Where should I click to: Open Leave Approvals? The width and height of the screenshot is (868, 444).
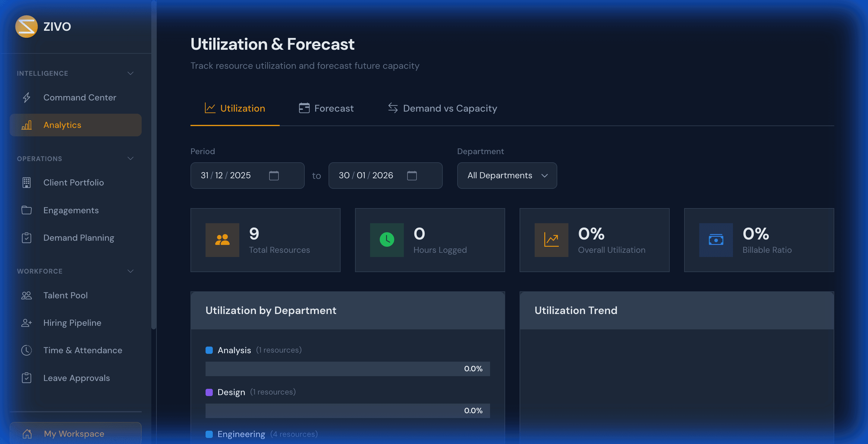pyautogui.click(x=77, y=378)
